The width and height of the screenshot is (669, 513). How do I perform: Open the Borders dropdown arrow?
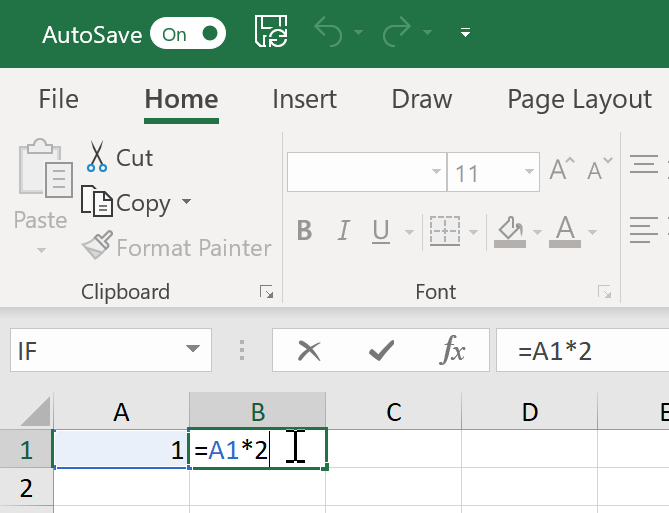[473, 232]
